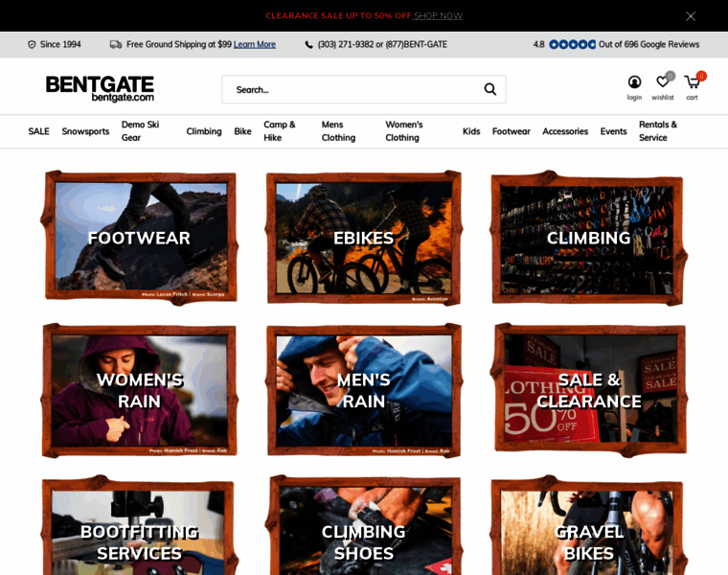Open the Accessories menu item

click(x=565, y=131)
